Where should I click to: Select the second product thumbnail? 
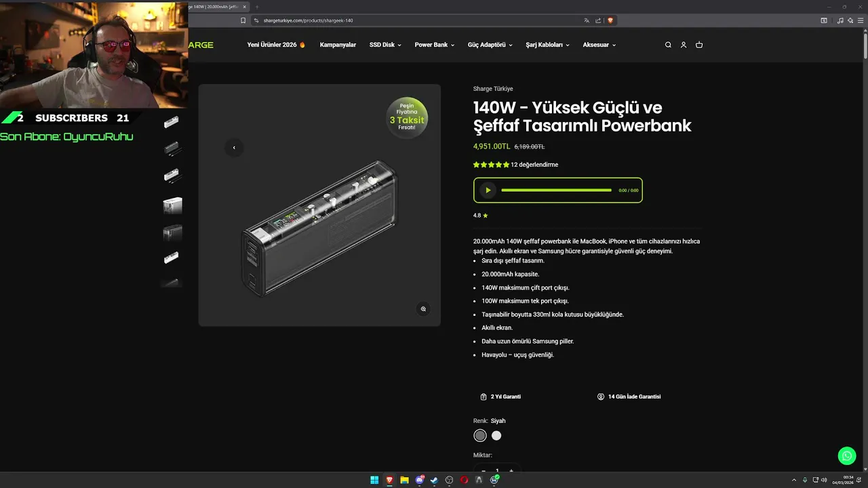(x=172, y=148)
